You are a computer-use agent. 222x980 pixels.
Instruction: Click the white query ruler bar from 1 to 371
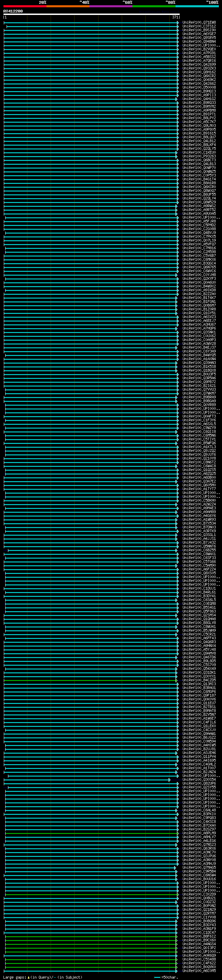92,14
